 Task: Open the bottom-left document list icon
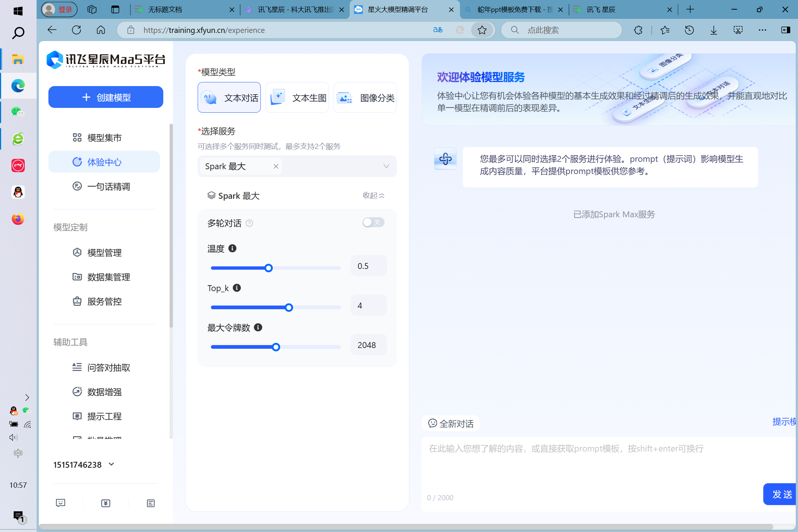[x=151, y=503]
